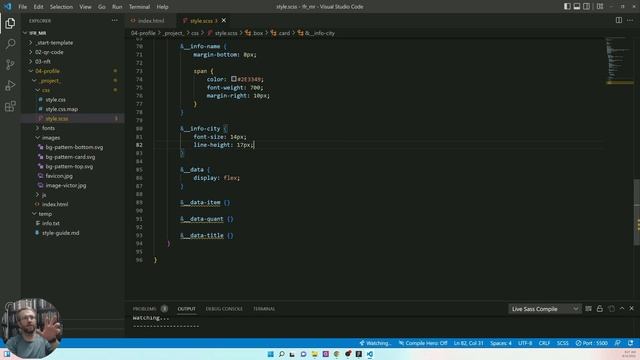Open the Terminal menu
Viewport: 640px width, 360px height.
(x=139, y=7)
